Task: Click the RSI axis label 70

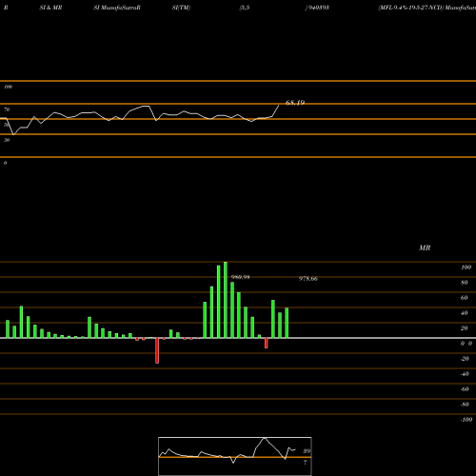Action: point(7,109)
